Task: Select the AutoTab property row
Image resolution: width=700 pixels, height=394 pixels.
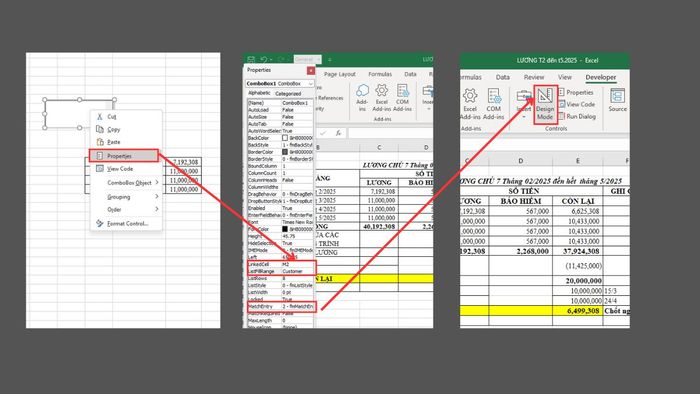Action: [x=280, y=124]
